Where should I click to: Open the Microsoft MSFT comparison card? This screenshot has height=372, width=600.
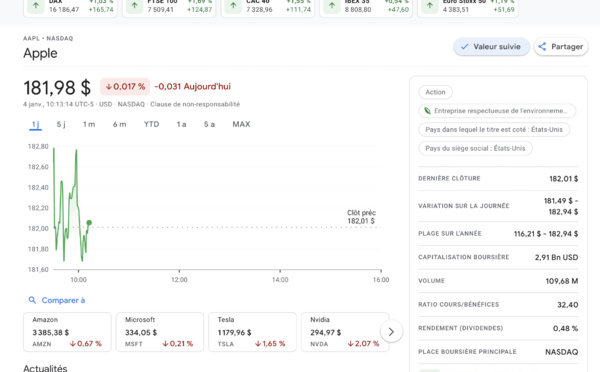(160, 332)
